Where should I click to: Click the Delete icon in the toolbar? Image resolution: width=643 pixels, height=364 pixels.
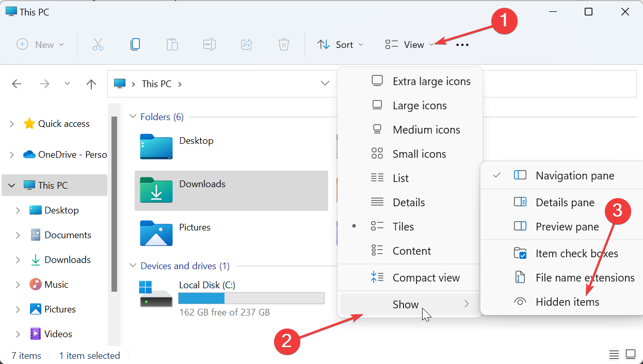284,44
